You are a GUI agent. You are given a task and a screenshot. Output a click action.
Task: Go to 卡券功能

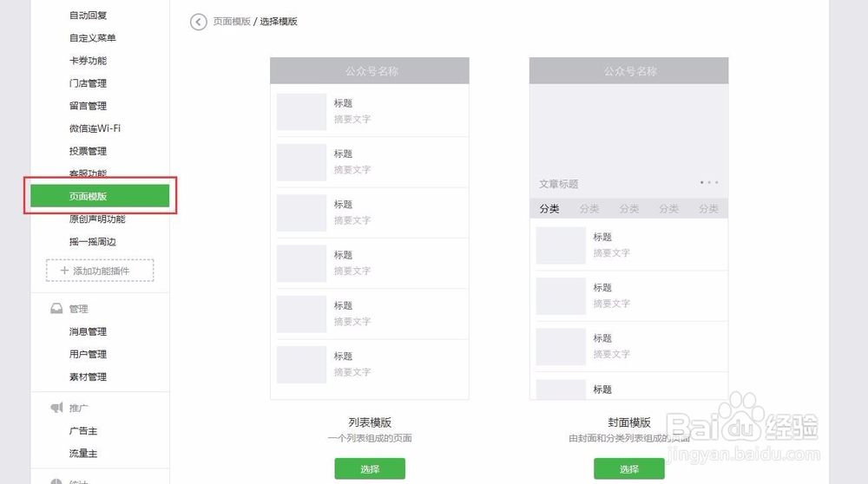tap(89, 61)
